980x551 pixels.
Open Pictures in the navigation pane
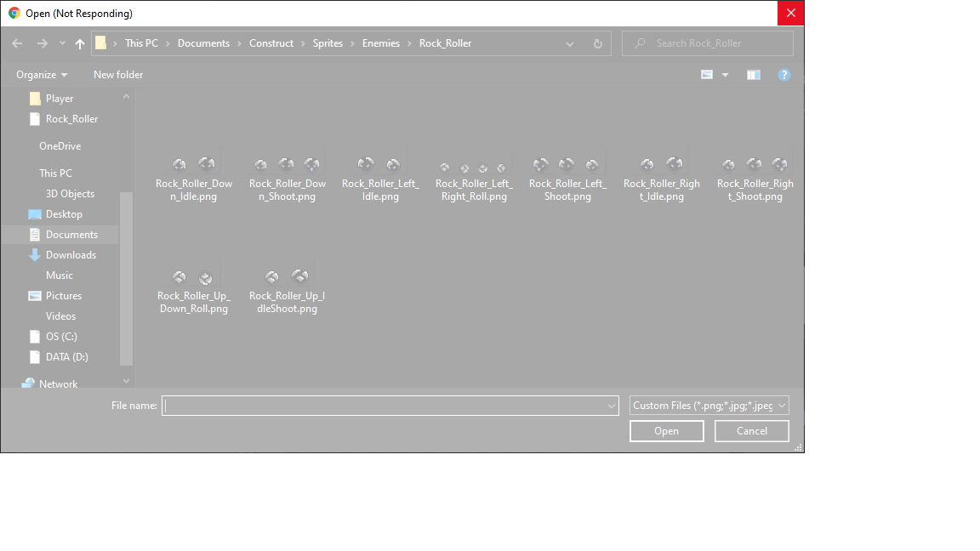point(63,296)
